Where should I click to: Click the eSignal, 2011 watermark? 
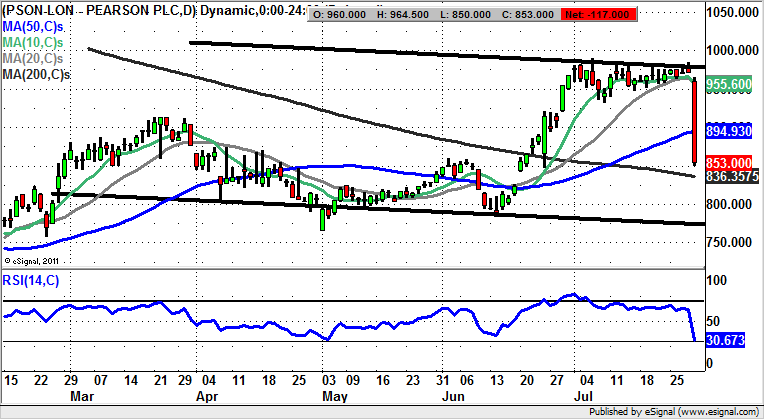tap(33, 259)
